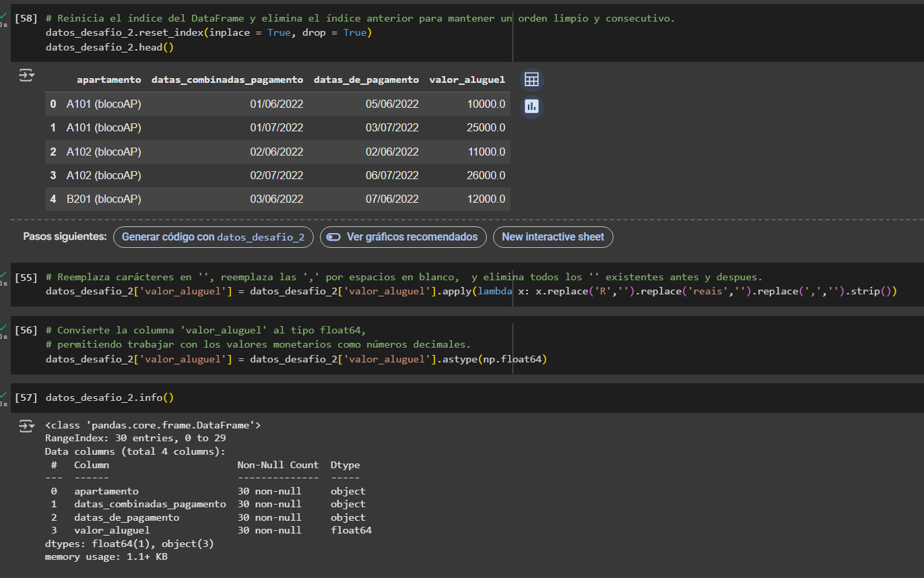Click date 01/07/2022 in row 1

pos(277,128)
